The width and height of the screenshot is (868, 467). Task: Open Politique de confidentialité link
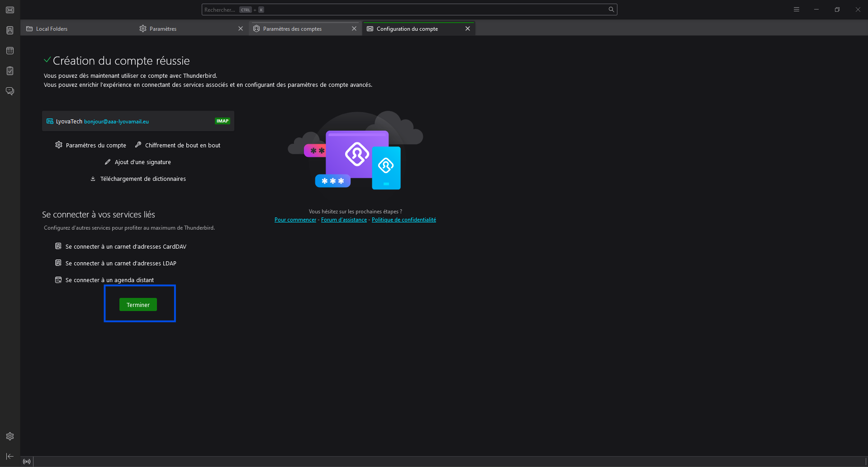click(x=404, y=220)
